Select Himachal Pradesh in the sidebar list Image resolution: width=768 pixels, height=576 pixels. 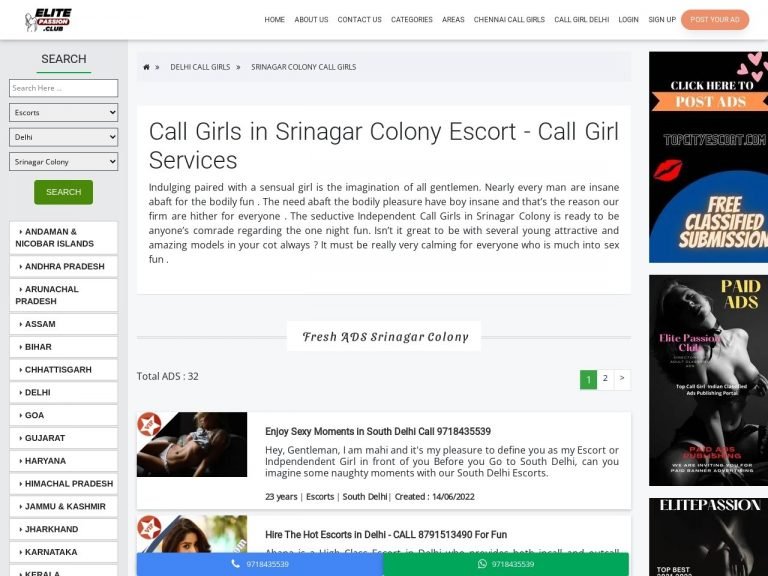(x=68, y=484)
